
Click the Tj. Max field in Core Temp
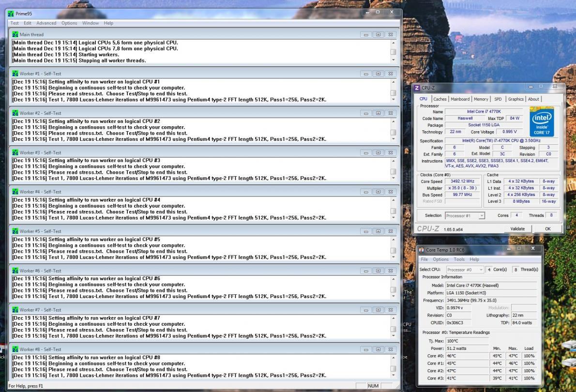pos(467,341)
